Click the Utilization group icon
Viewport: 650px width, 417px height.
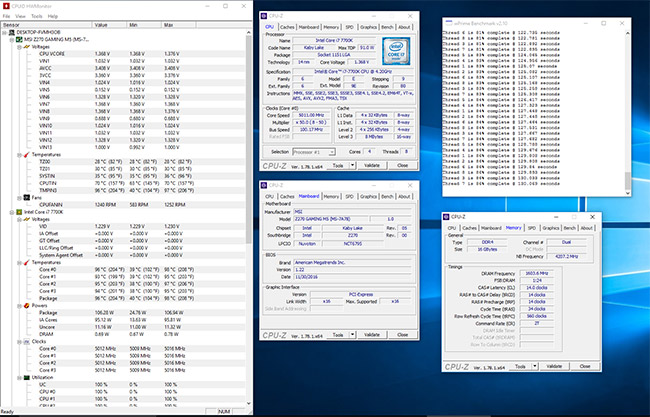pos(27,378)
